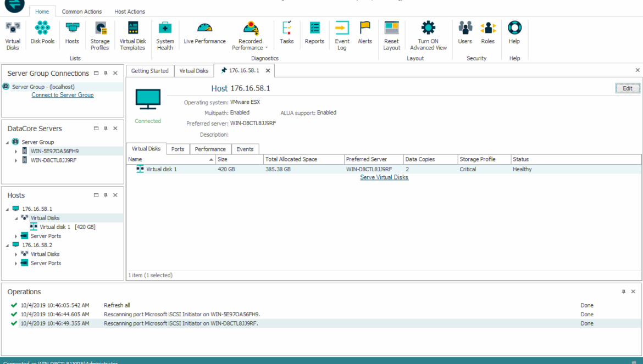Switch to Common Actions ribbon tab
Image resolution: width=643 pixels, height=364 pixels.
tap(81, 12)
